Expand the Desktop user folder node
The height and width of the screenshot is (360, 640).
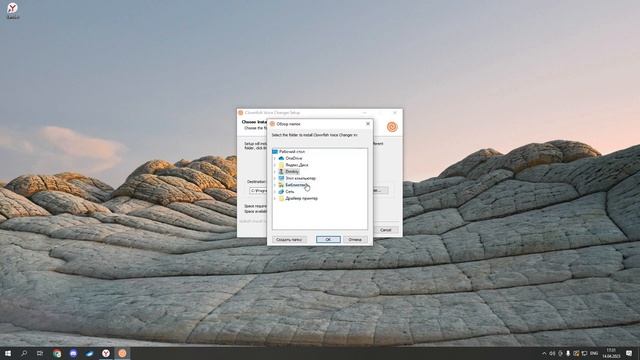click(x=275, y=171)
